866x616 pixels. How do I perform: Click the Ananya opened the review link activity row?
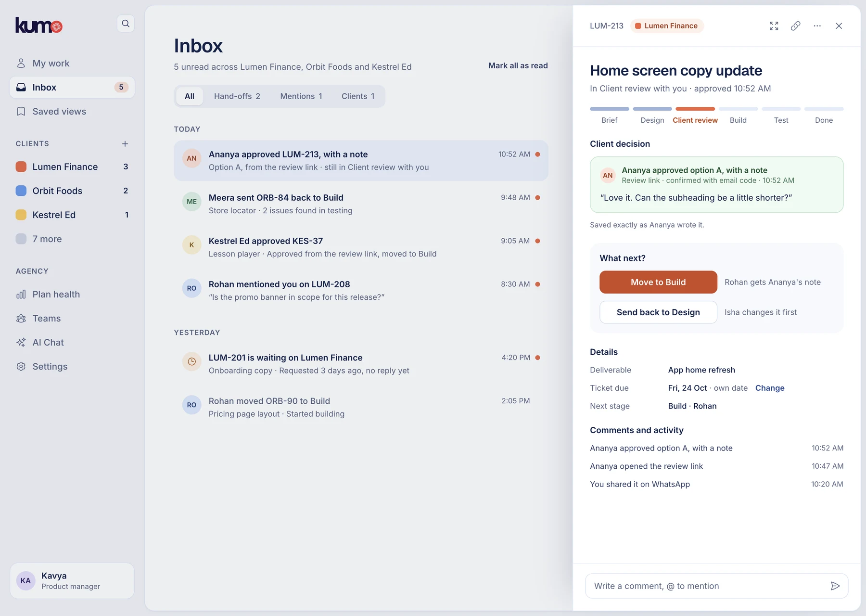pyautogui.click(x=716, y=466)
